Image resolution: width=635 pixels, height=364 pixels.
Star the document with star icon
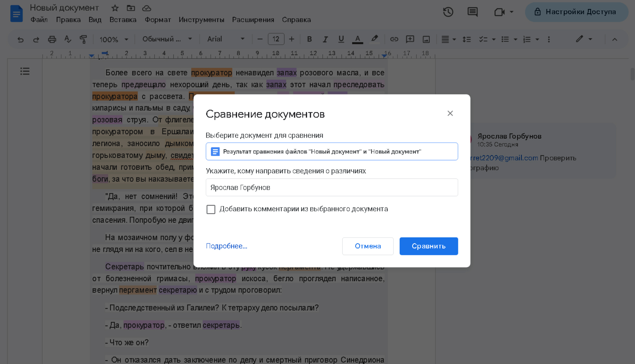click(x=115, y=8)
